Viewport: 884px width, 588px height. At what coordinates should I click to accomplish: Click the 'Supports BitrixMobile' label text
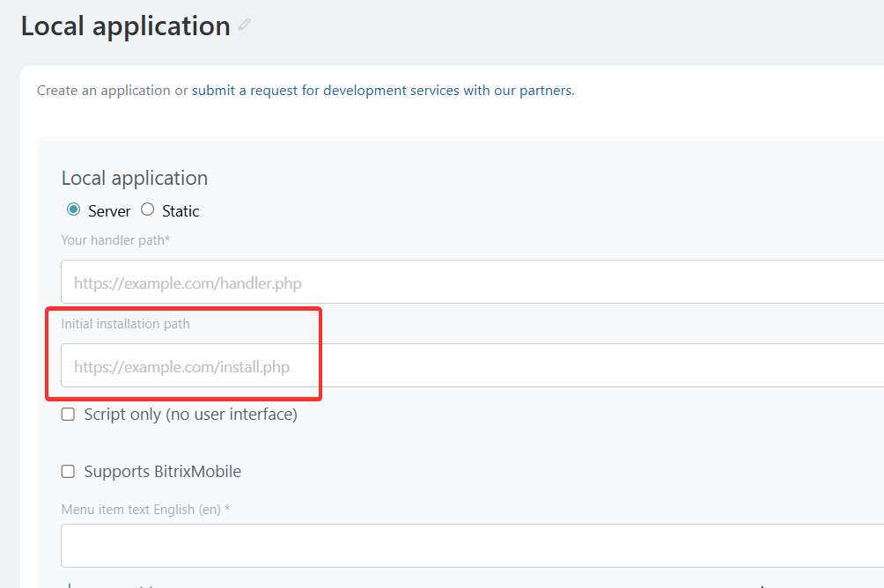tap(162, 471)
